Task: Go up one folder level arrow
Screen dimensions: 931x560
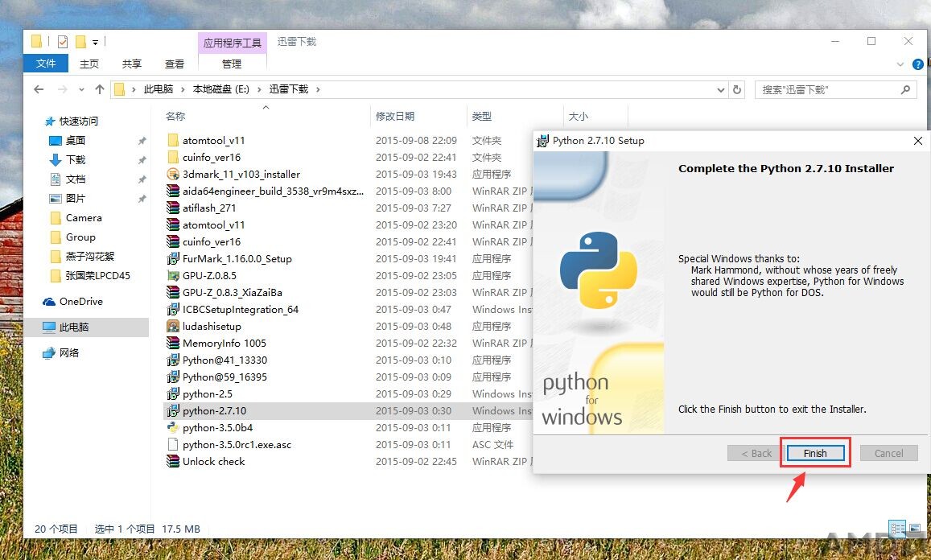Action: coord(100,89)
